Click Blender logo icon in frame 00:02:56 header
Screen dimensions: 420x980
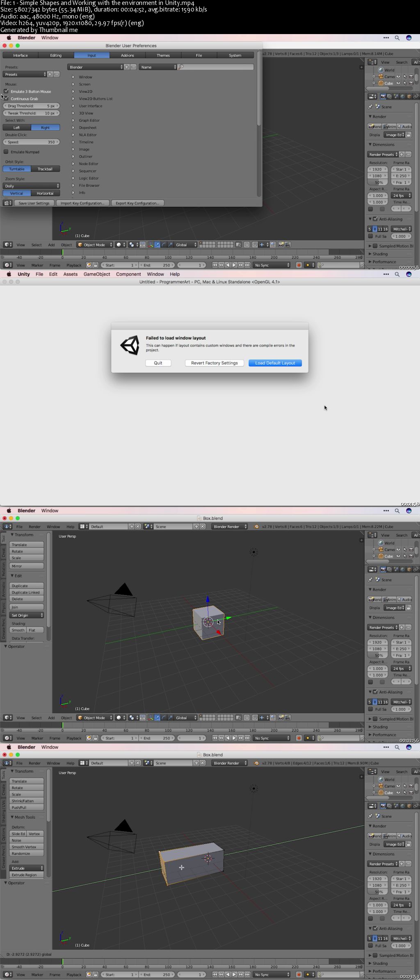click(256, 526)
